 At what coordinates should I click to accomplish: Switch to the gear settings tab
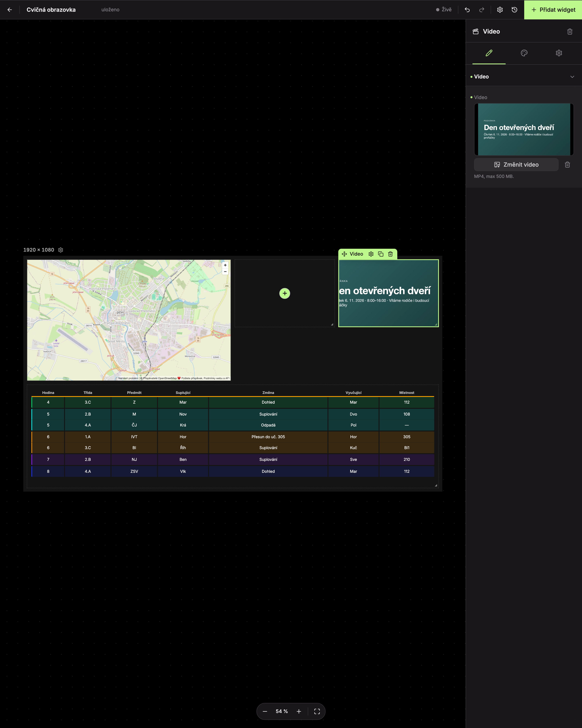(559, 53)
